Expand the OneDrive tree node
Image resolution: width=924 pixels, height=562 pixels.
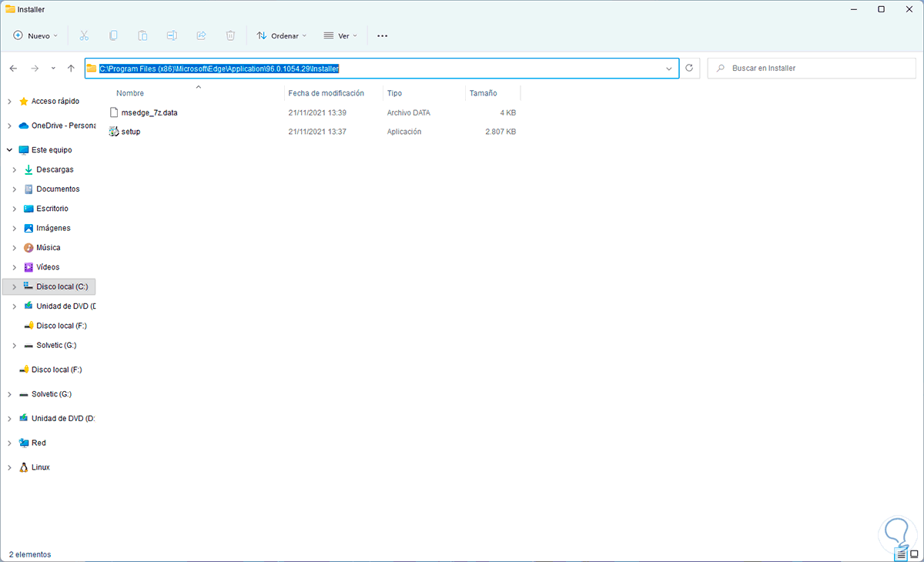click(x=9, y=125)
